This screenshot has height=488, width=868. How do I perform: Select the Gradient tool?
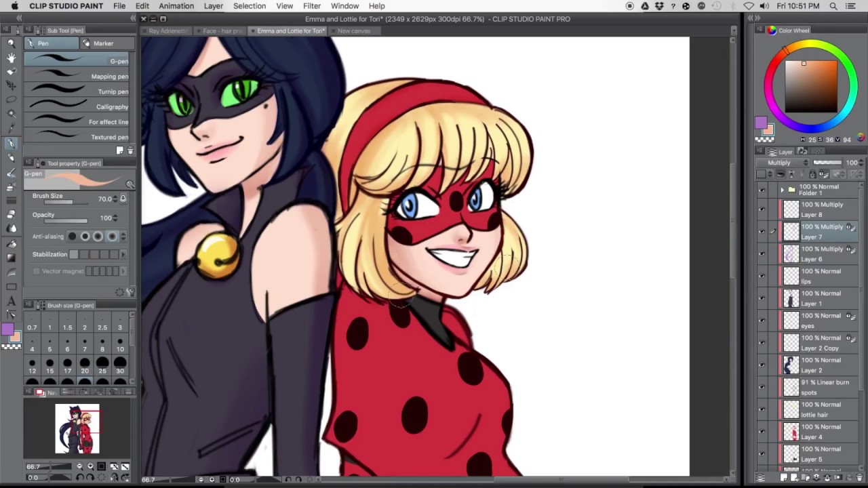[11, 258]
